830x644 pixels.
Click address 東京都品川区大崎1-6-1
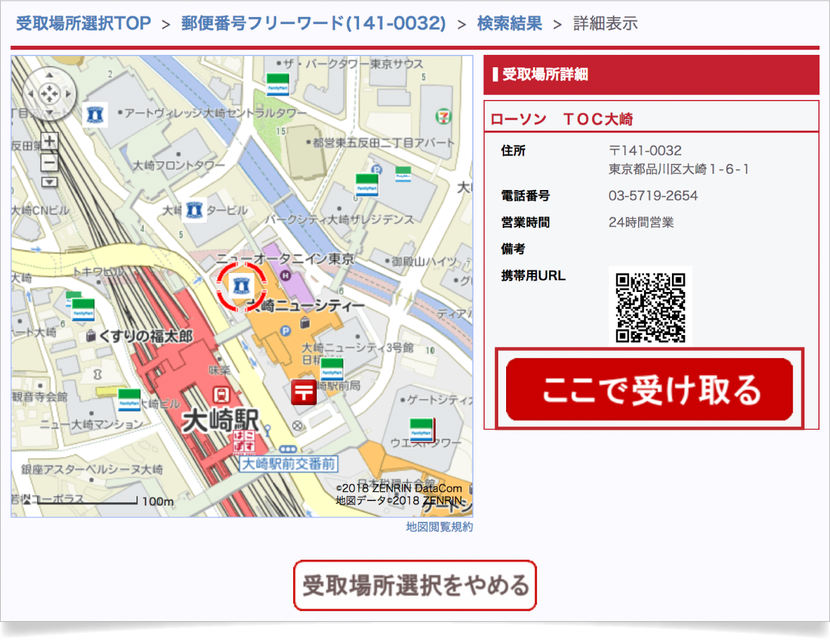tap(679, 169)
